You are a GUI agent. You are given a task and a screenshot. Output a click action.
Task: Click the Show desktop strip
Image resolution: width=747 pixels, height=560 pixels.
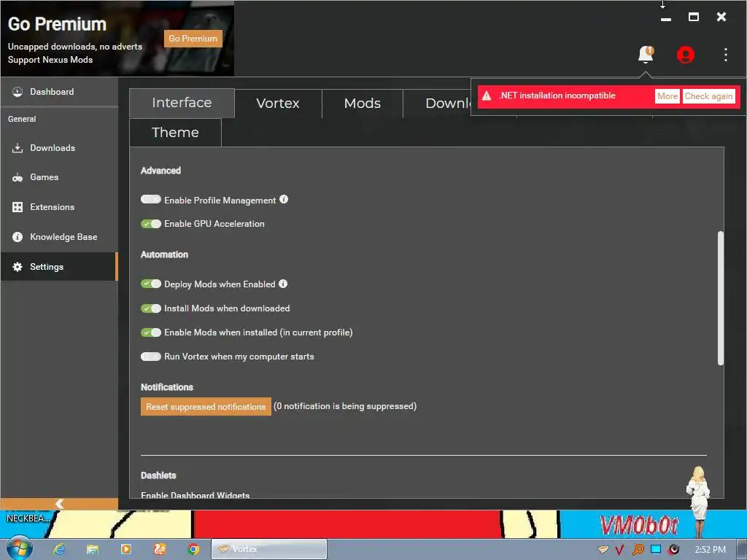(742, 549)
